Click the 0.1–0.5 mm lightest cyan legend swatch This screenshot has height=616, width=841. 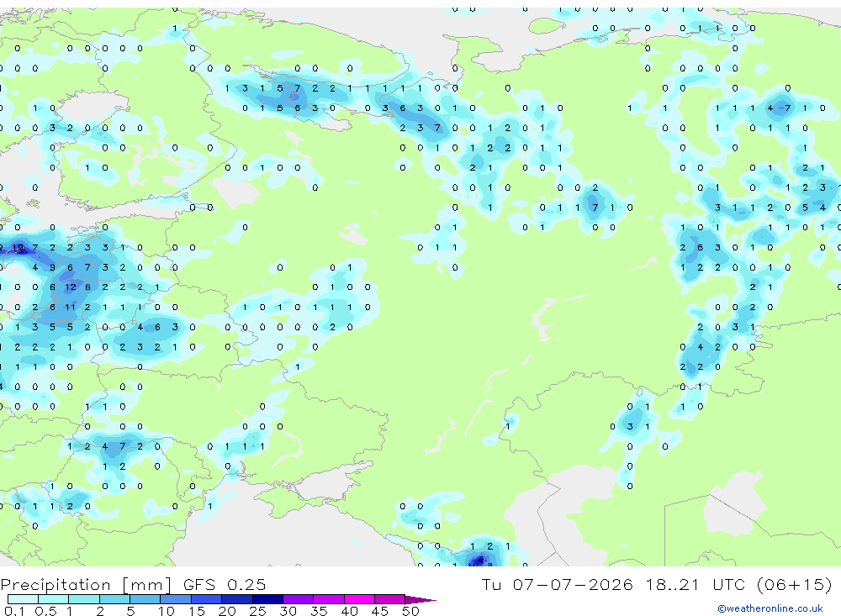click(x=23, y=599)
